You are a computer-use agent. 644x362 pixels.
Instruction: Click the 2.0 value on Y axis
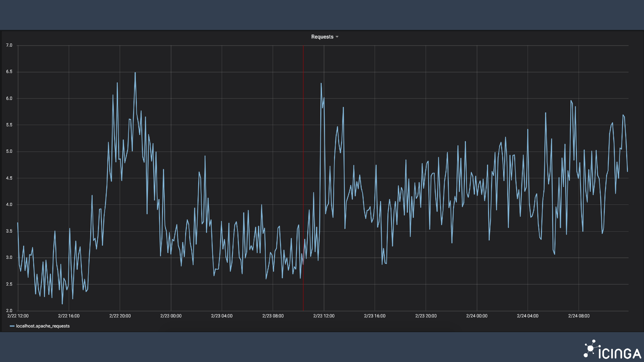pyautogui.click(x=9, y=311)
